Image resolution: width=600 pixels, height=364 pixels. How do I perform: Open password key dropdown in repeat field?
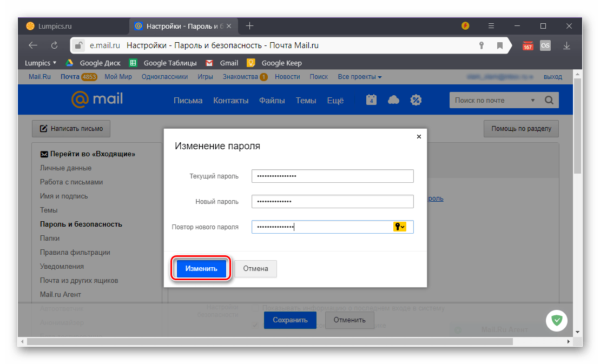(x=400, y=227)
